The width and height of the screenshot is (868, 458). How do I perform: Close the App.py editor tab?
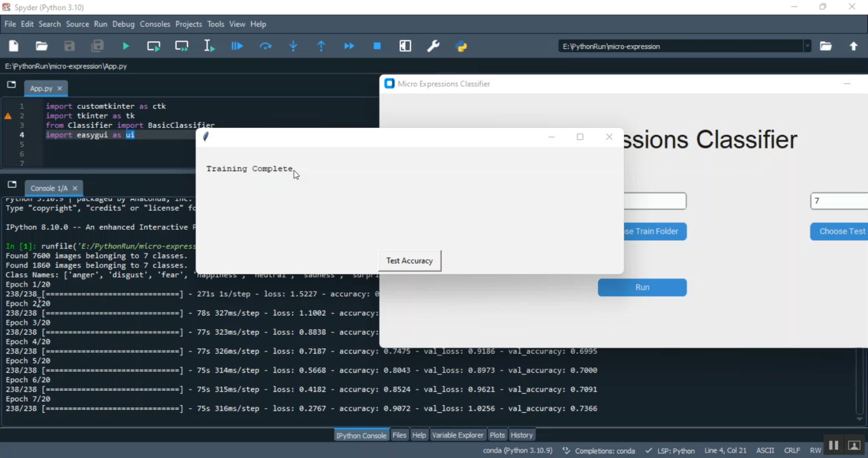(x=60, y=89)
